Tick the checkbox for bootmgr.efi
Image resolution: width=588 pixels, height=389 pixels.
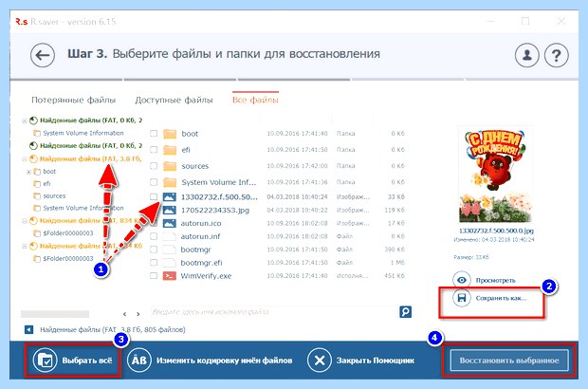pyautogui.click(x=154, y=262)
